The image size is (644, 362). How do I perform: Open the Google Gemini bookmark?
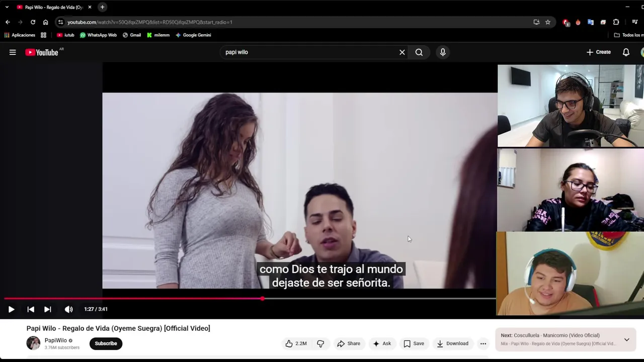pyautogui.click(x=193, y=35)
